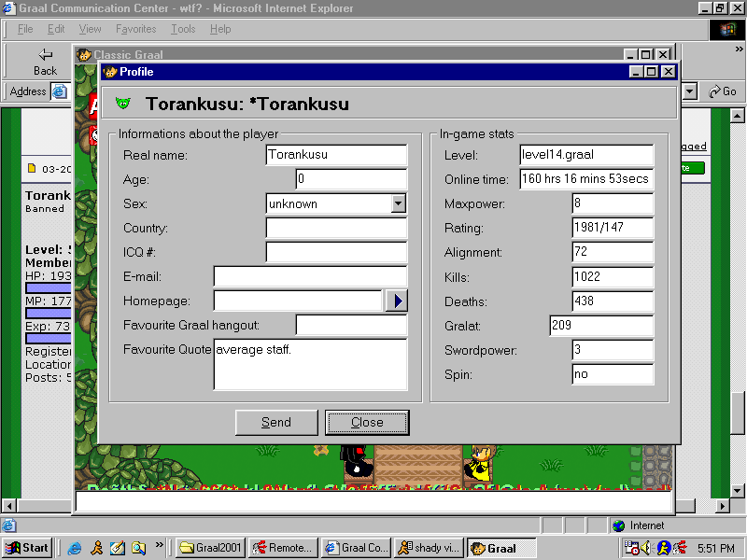The height and width of the screenshot is (560, 747).
Task: Click the Alignment value field
Action: click(x=613, y=252)
